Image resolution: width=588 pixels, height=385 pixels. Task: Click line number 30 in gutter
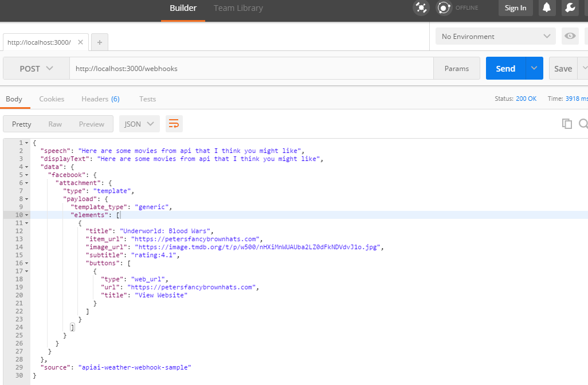(x=19, y=375)
